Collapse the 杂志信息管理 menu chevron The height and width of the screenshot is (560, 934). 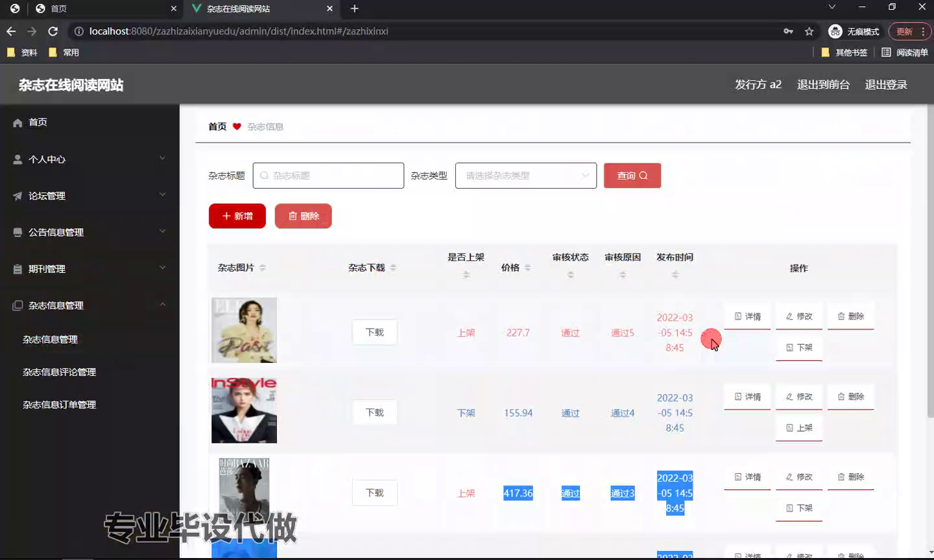pos(163,304)
